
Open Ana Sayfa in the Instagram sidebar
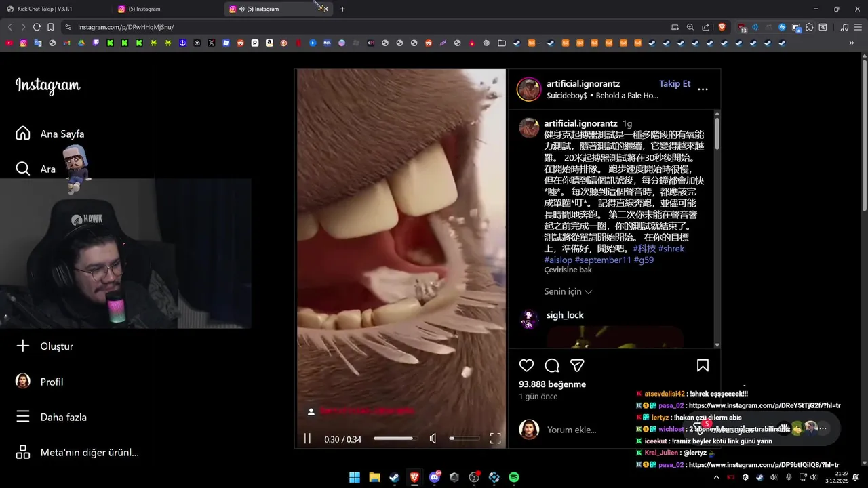(x=50, y=134)
